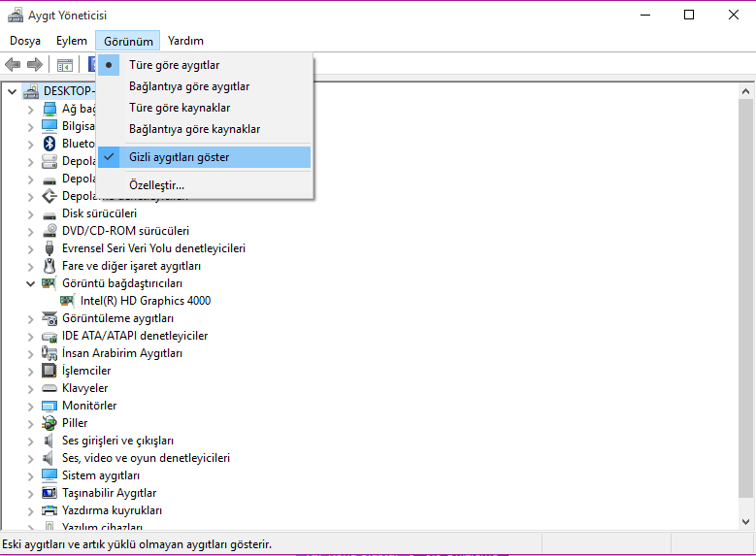This screenshot has width=756, height=556.
Task: Expand Fare ve diğer işaret aygıtları node
Action: tap(31, 267)
